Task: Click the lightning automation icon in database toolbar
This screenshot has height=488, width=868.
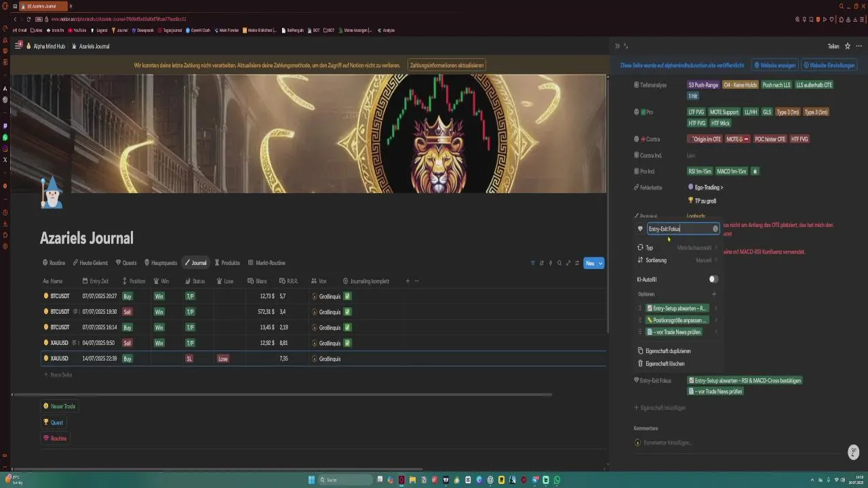Action: click(550, 263)
